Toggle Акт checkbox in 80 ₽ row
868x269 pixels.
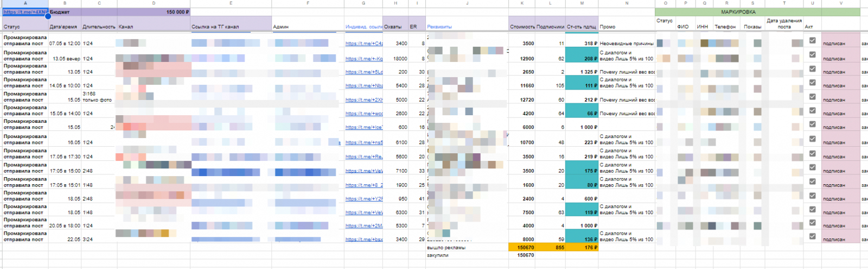coord(812,182)
